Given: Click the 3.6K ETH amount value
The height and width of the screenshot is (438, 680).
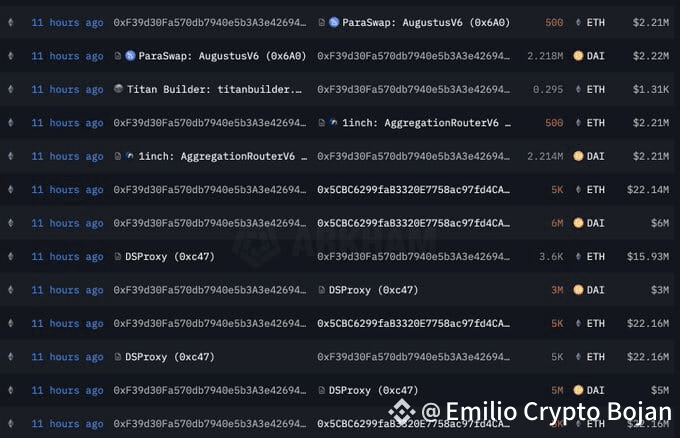Looking at the screenshot, I should (551, 257).
